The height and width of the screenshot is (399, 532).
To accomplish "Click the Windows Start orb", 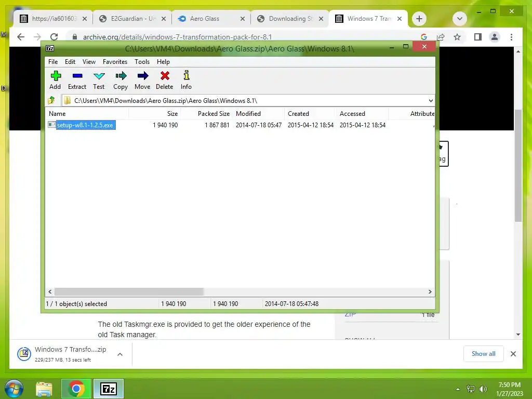I will [x=14, y=389].
